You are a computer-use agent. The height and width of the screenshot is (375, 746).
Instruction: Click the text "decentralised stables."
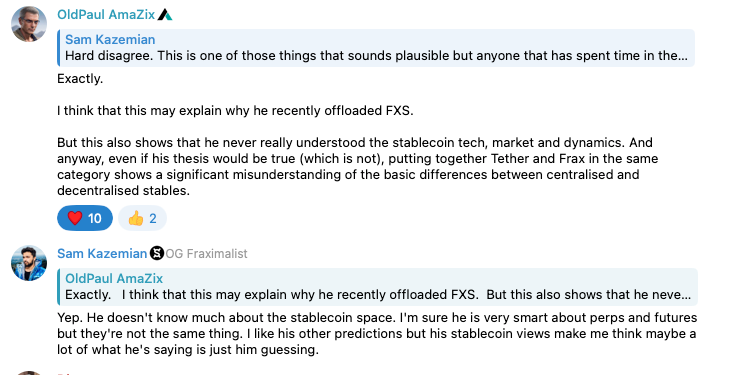coord(123,190)
